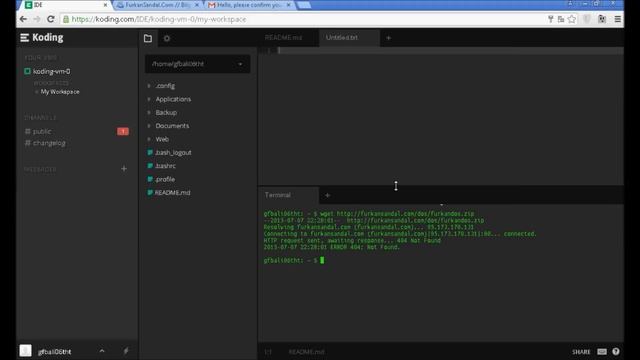
Task: Switch to the README.md editor tab
Action: (x=283, y=38)
